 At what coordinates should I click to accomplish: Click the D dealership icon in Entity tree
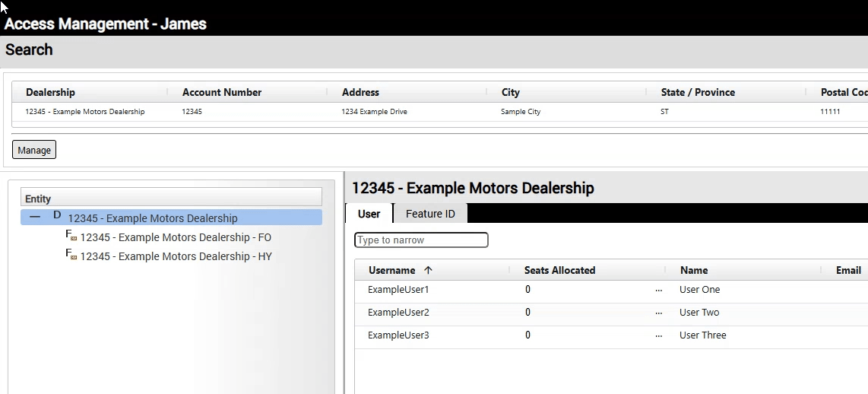57,216
